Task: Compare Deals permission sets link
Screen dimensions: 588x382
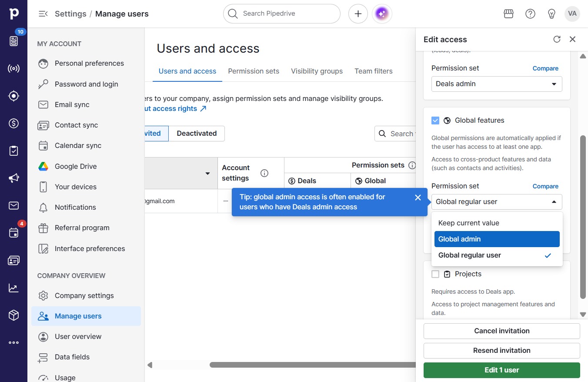Action: [x=545, y=68]
